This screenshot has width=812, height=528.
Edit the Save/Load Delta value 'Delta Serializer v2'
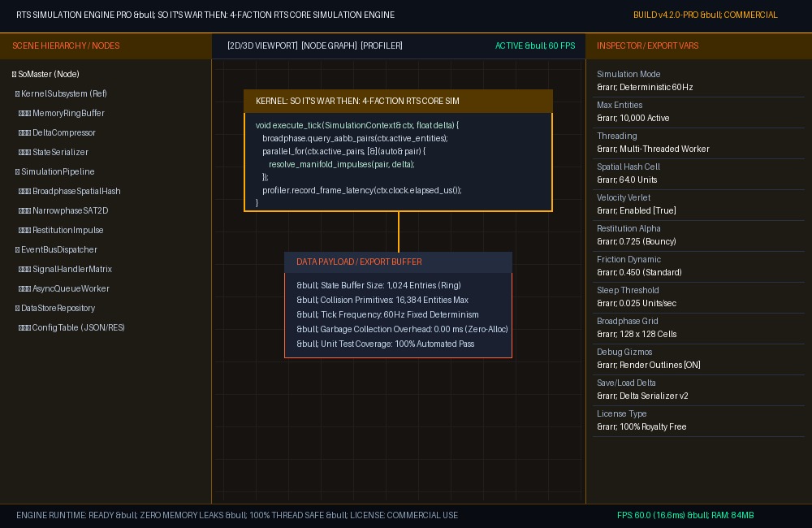(642, 396)
